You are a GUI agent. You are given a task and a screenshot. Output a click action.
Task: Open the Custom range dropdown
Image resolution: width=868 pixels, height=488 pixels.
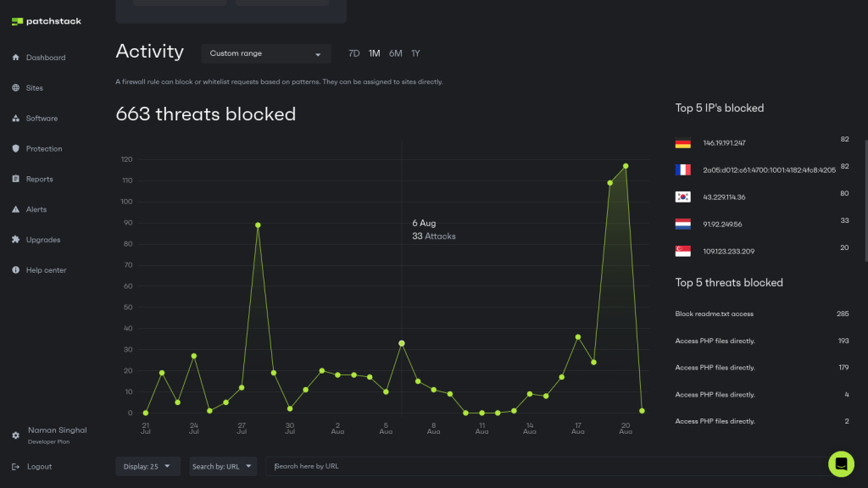point(265,53)
